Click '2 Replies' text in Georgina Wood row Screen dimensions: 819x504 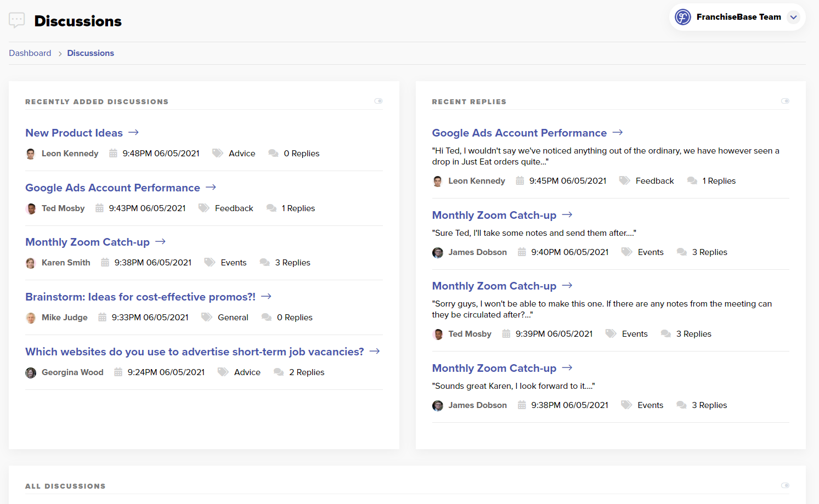(307, 372)
